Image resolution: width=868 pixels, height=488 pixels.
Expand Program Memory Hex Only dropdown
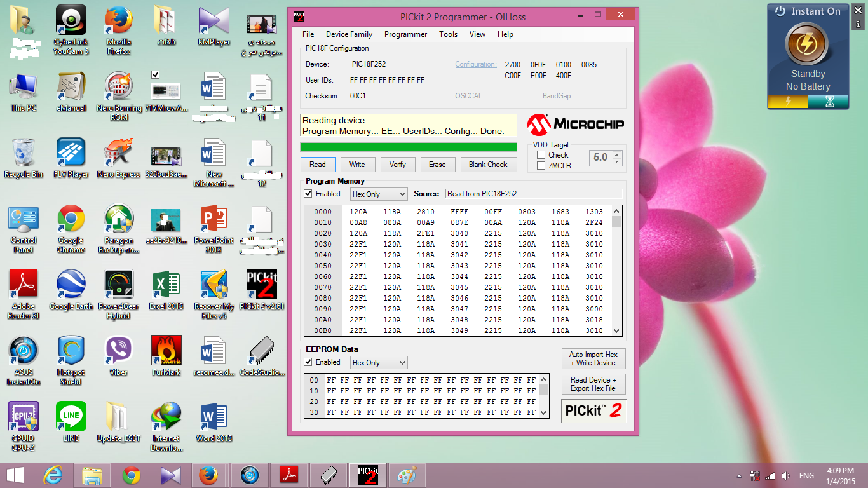click(379, 194)
